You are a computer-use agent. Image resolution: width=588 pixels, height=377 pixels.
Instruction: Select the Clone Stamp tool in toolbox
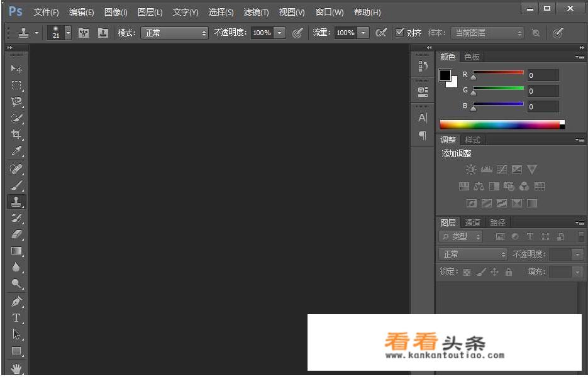coord(16,202)
